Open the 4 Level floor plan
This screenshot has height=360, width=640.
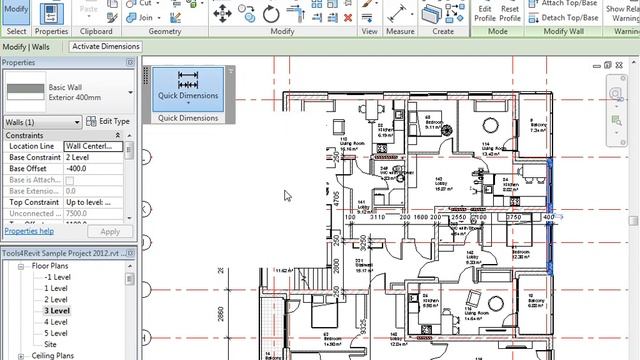(56, 322)
